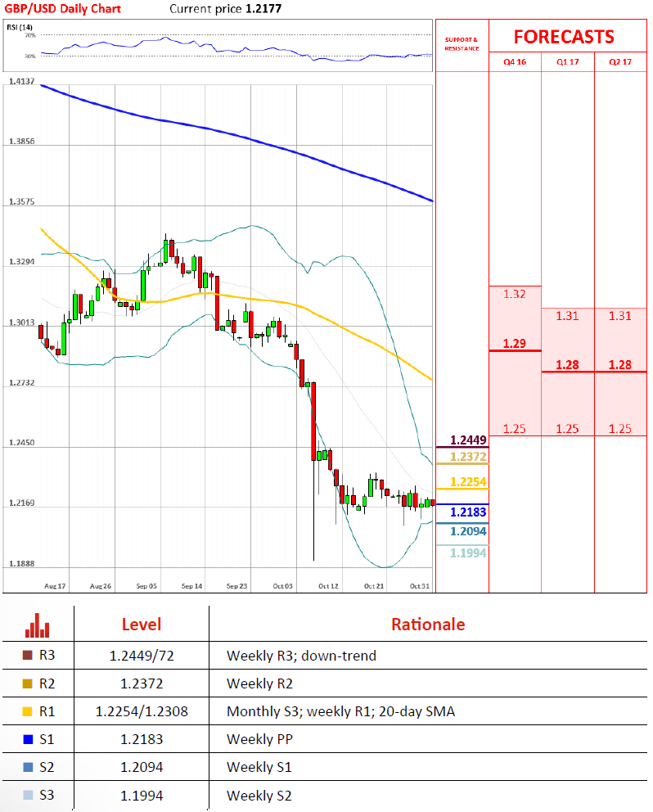Click the 1.25 forecast low under Q1 17

coord(568,429)
